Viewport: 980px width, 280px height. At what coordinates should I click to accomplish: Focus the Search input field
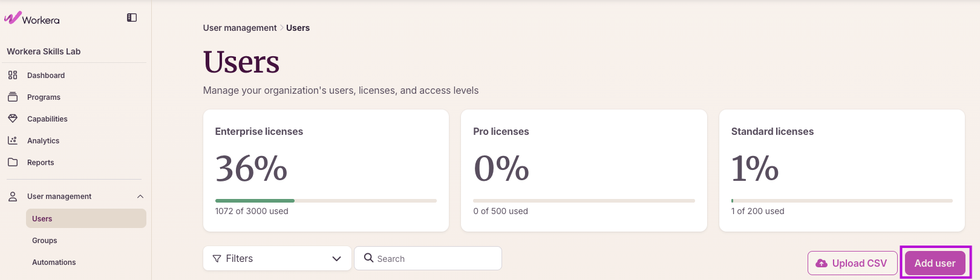point(428,258)
